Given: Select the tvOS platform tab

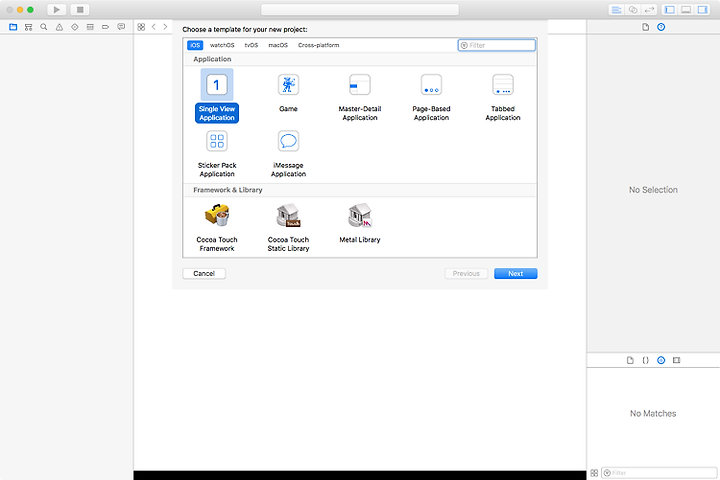Looking at the screenshot, I should coord(251,45).
